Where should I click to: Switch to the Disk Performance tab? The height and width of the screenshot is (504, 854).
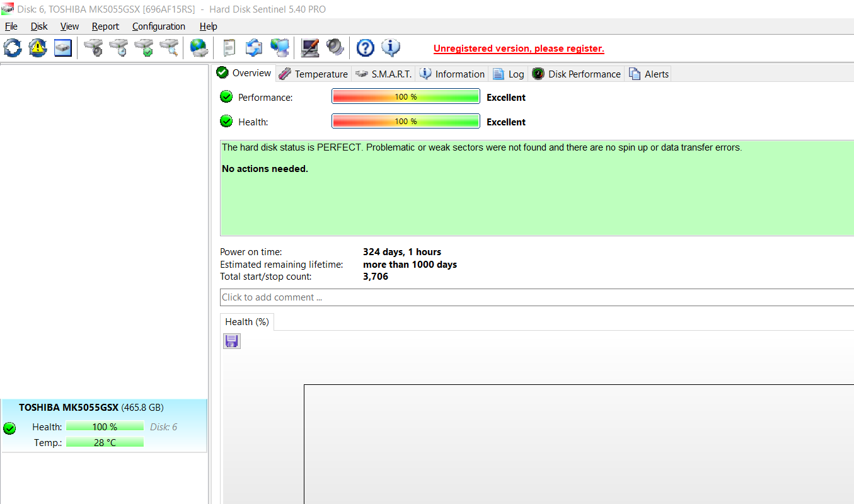click(x=576, y=74)
